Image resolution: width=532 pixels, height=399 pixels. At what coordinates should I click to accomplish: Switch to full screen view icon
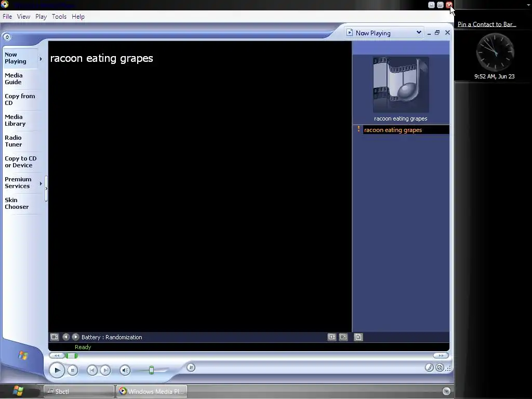[343, 337]
